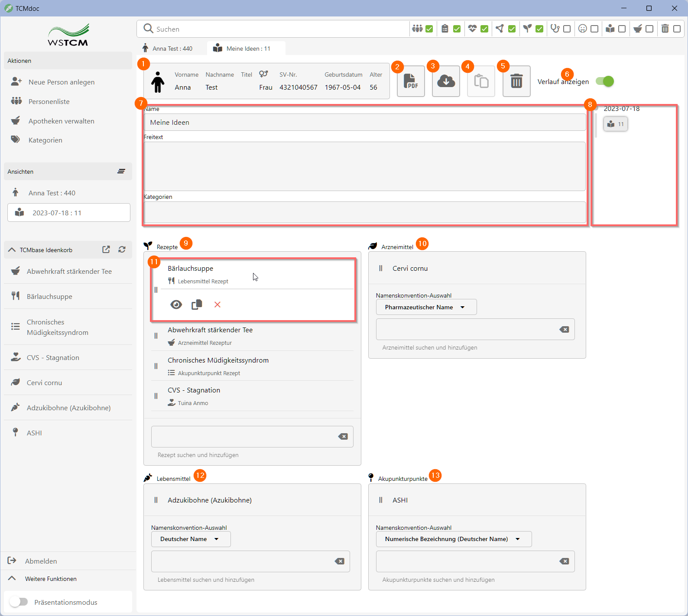This screenshot has height=616, width=688.
Task: Clear the Akupunkturpunkte search field
Action: pyautogui.click(x=564, y=561)
